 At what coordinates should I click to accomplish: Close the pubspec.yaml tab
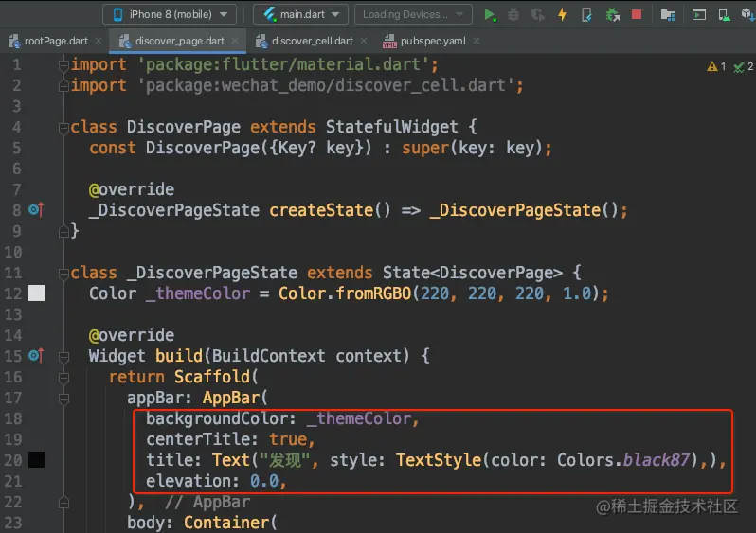click(x=477, y=41)
